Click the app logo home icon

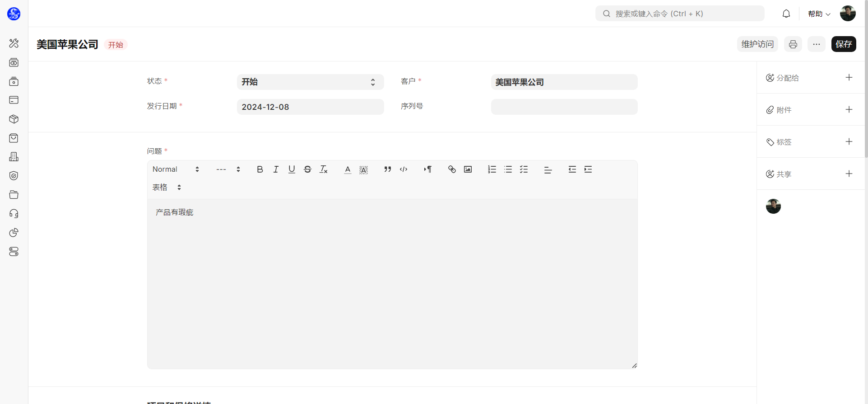pos(14,14)
